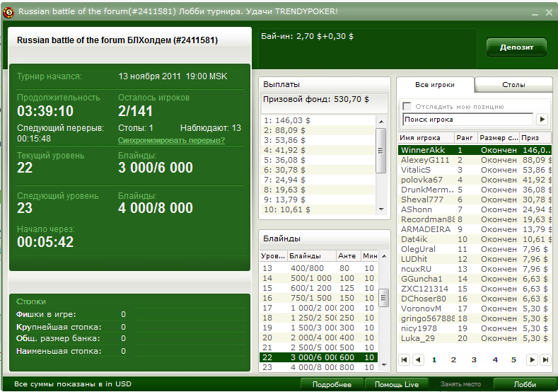Open page 5 of players list
This screenshot has height=392, width=558.
pyautogui.click(x=513, y=360)
